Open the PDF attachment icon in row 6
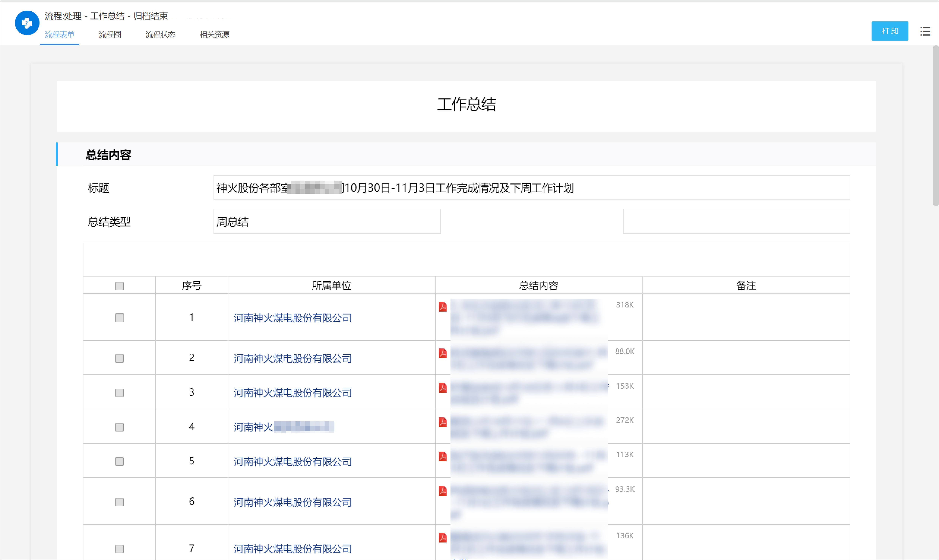 [443, 491]
